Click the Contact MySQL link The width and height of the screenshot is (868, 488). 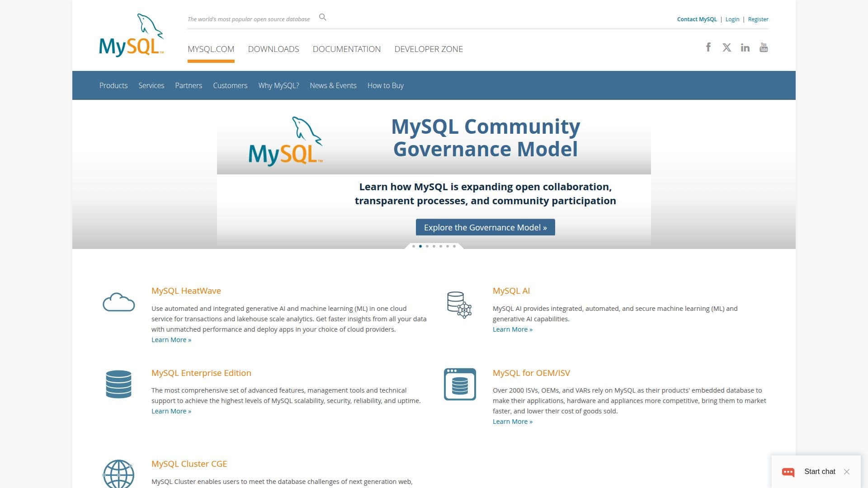697,19
